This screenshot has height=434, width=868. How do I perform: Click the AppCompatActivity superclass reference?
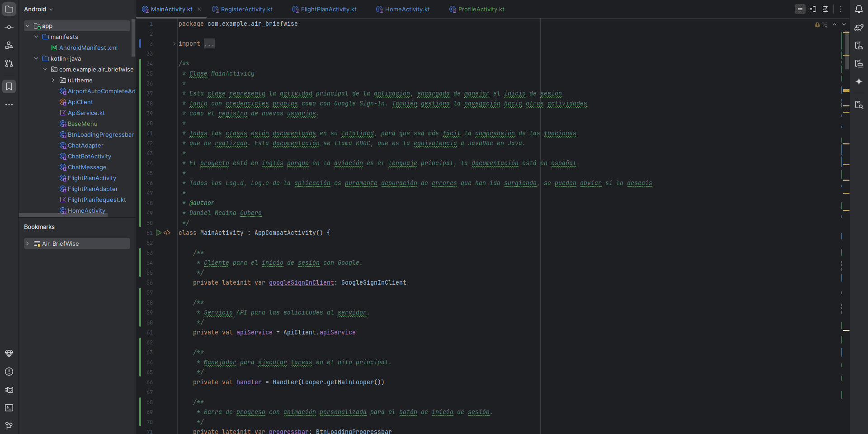[285, 233]
